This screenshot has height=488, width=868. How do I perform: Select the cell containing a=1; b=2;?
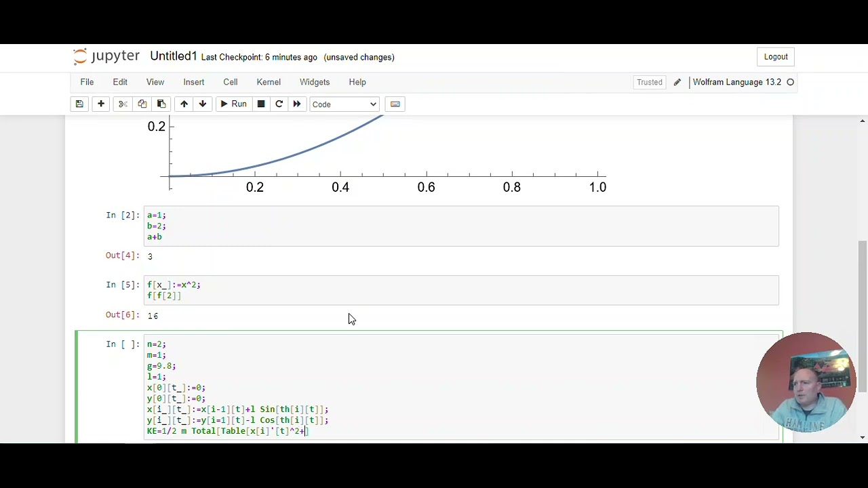[461, 226]
